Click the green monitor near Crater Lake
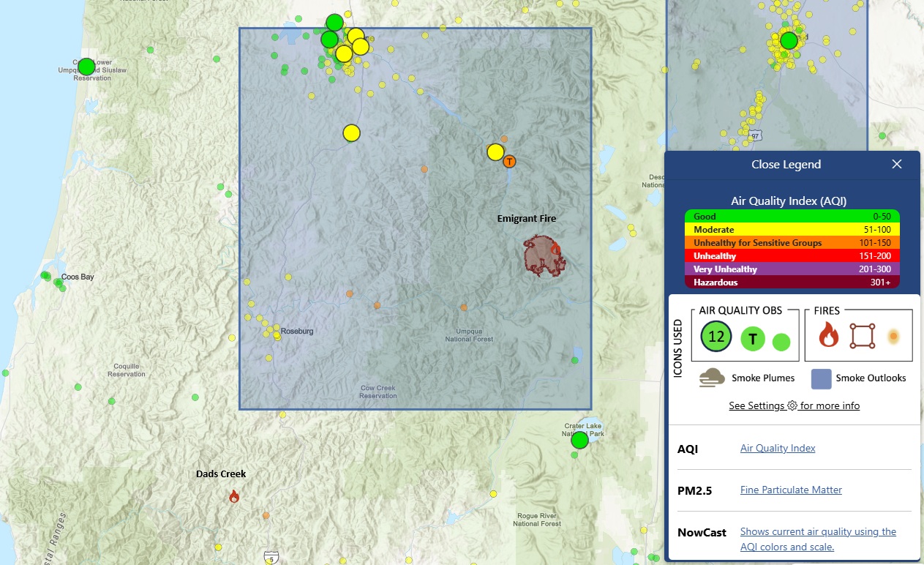This screenshot has height=565, width=924. 579,441
